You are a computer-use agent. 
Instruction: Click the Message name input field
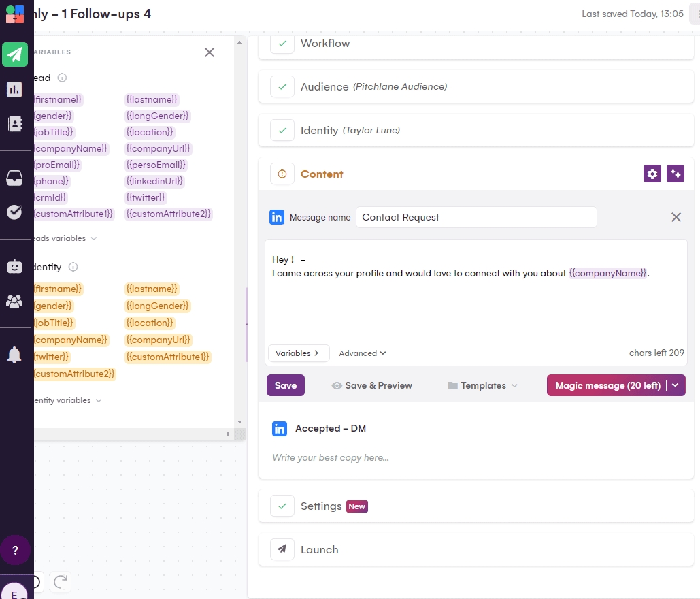coord(476,217)
